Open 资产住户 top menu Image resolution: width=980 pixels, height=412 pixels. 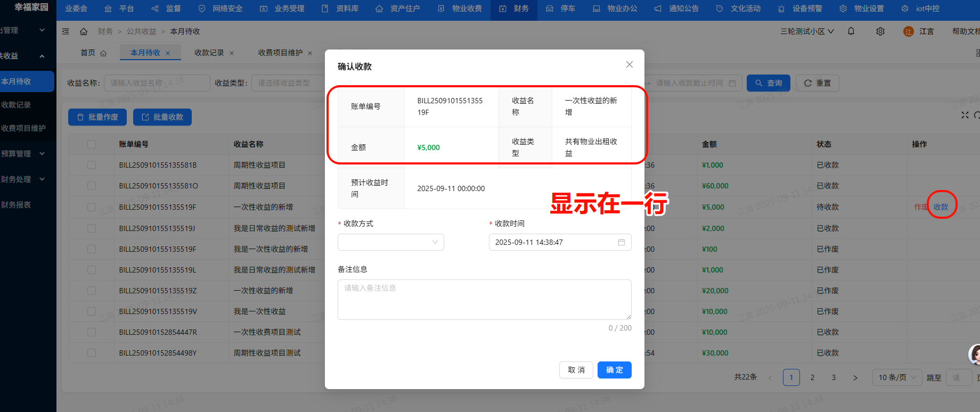[398, 9]
